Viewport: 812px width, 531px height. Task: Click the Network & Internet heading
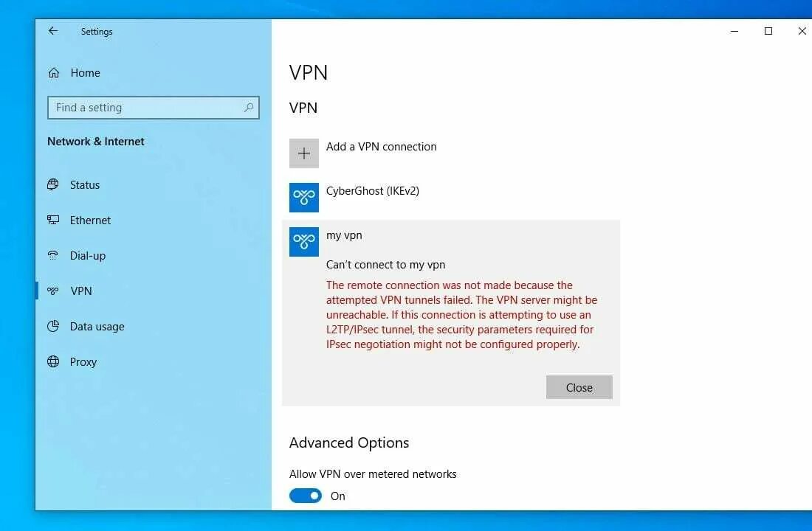(96, 142)
